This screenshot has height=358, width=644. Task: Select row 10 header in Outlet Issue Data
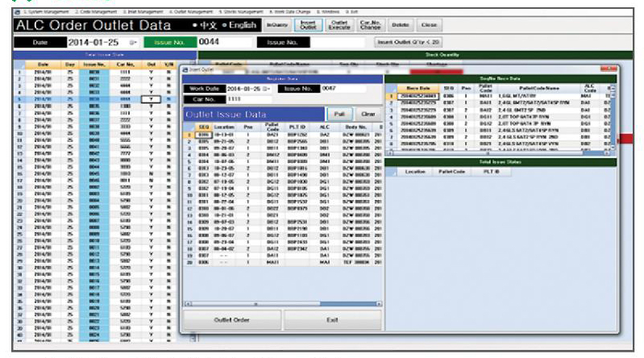click(189, 195)
